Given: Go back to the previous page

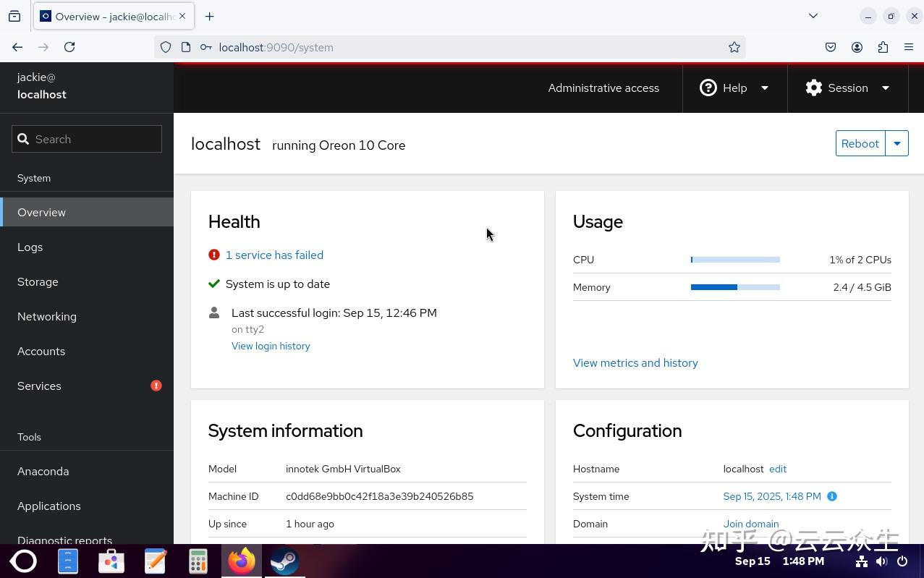Looking at the screenshot, I should tap(17, 47).
